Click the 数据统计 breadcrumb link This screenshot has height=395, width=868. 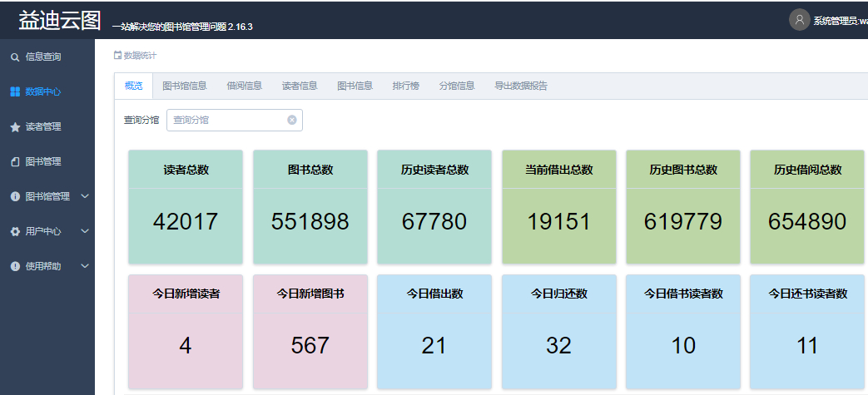[x=140, y=56]
